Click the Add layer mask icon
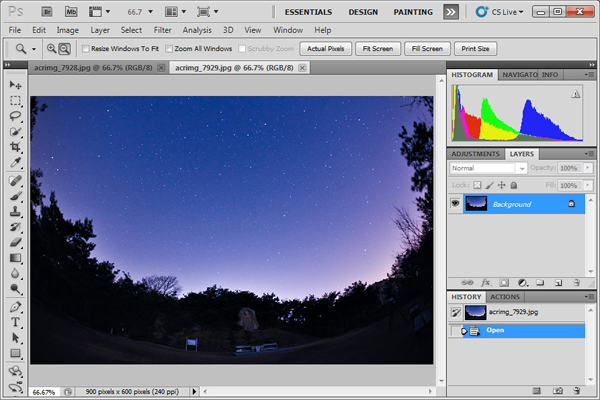Screen dimensions: 600x400 504,283
